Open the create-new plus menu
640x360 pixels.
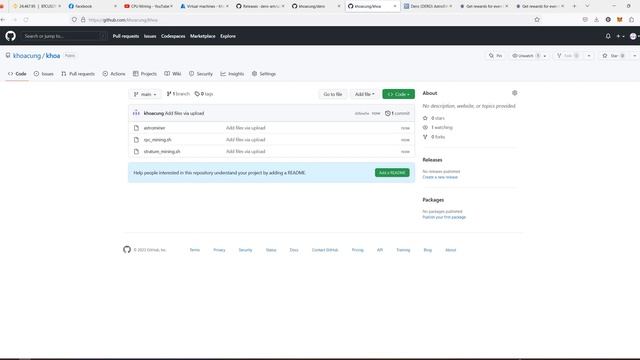(x=620, y=36)
